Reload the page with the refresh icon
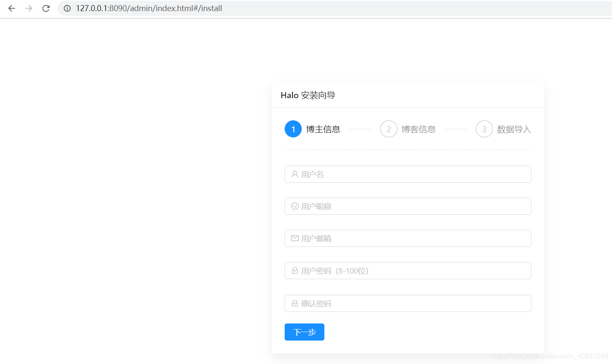The width and height of the screenshot is (612, 364). point(46,8)
